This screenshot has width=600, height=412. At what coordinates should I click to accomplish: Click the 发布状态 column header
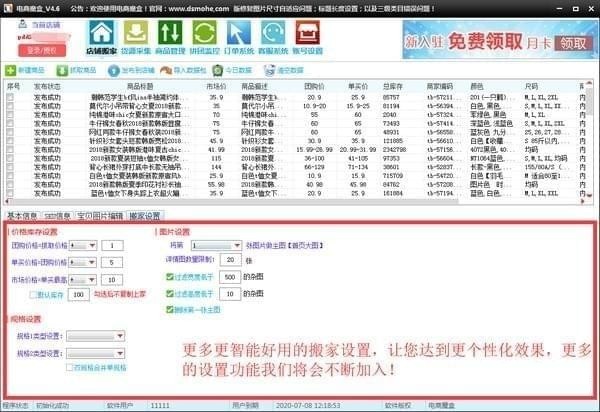[x=47, y=86]
